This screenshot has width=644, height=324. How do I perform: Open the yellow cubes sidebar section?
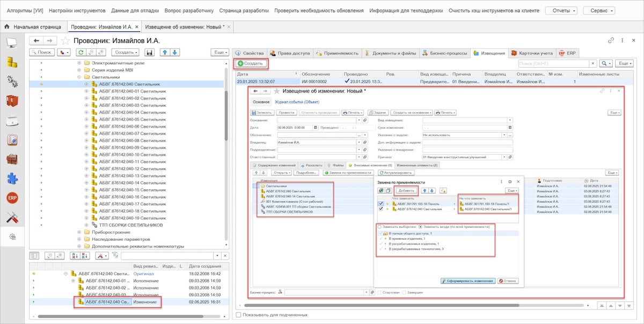tap(12, 62)
